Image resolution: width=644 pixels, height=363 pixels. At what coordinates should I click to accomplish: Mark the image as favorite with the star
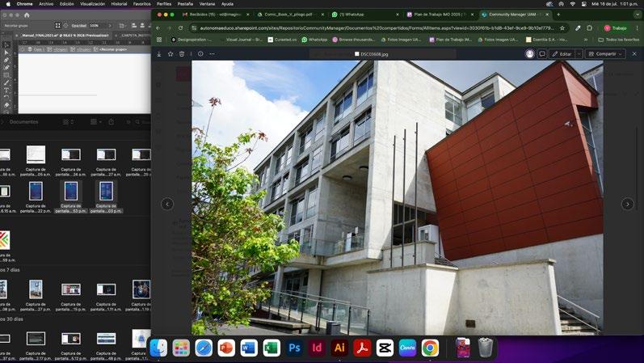click(170, 54)
